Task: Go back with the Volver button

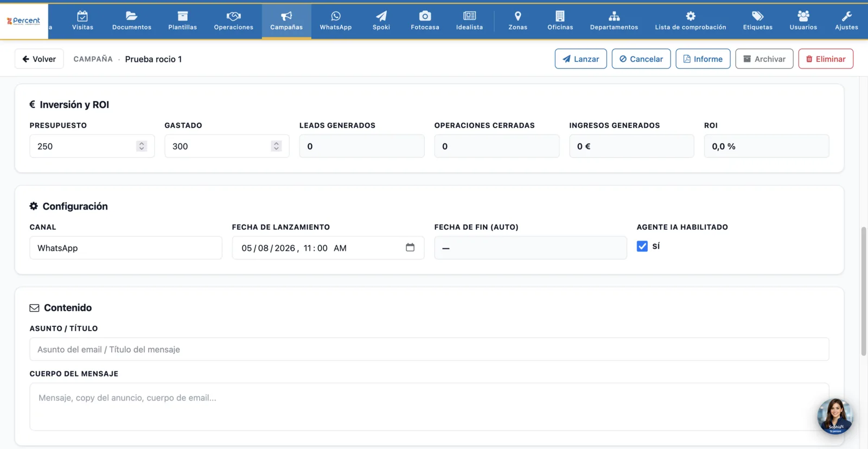Action: click(x=39, y=59)
